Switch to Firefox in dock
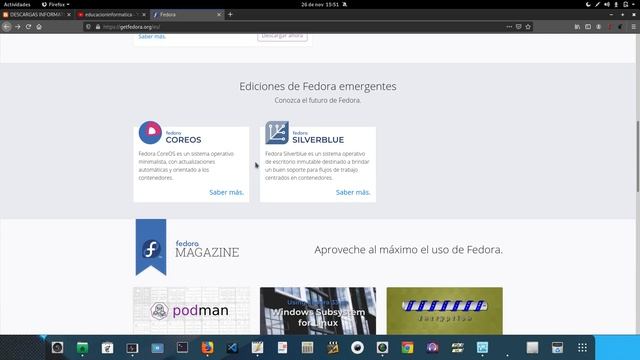The image size is (640, 360). point(207,347)
